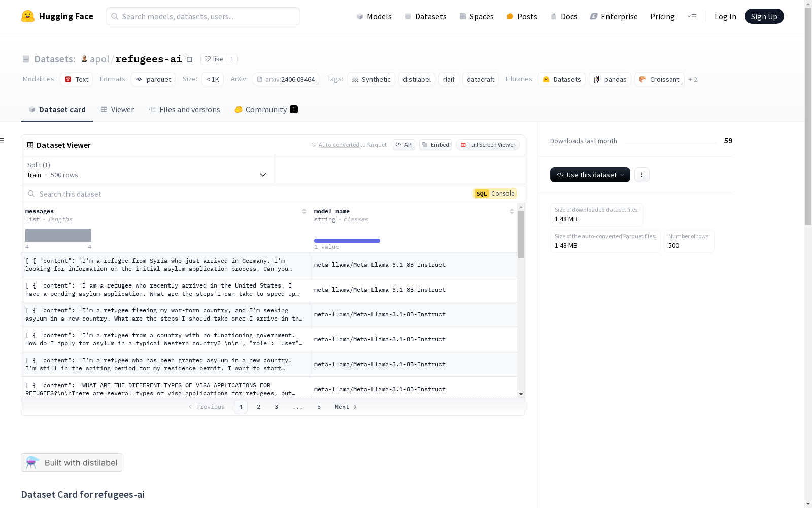This screenshot has width=812, height=508.
Task: Click the Embed button
Action: coord(435,145)
